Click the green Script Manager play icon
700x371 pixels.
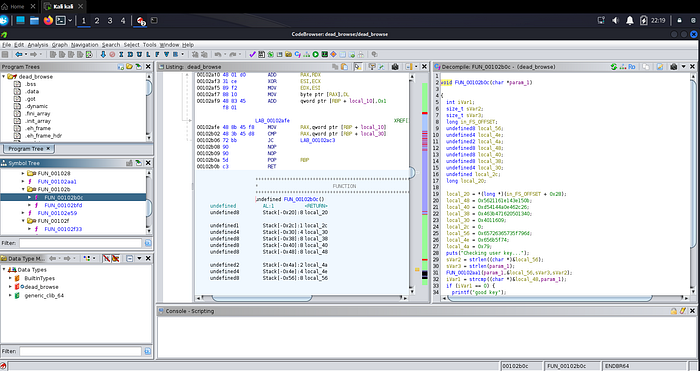316,54
